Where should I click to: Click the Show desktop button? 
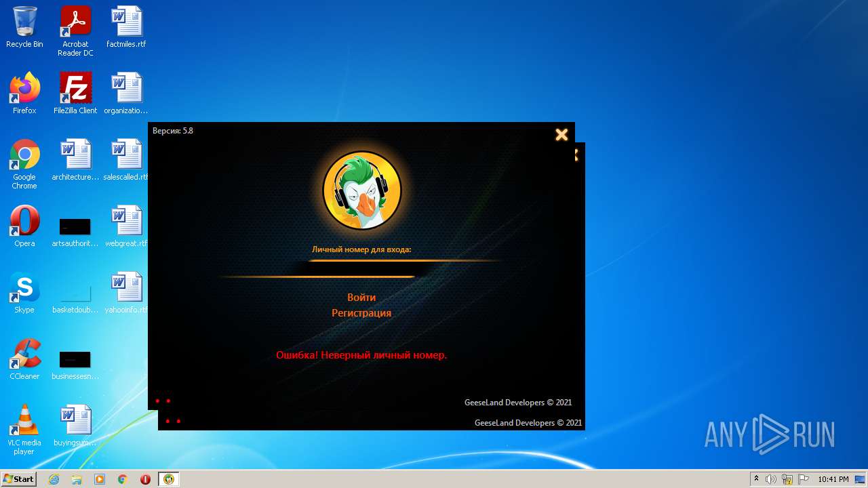point(861,479)
